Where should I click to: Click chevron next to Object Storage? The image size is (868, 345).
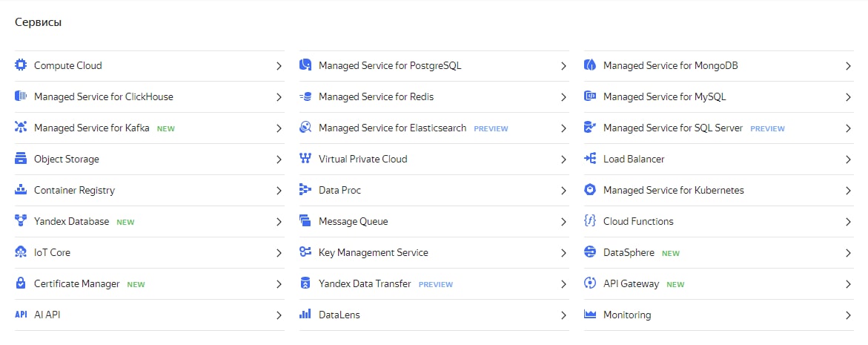[x=279, y=160]
